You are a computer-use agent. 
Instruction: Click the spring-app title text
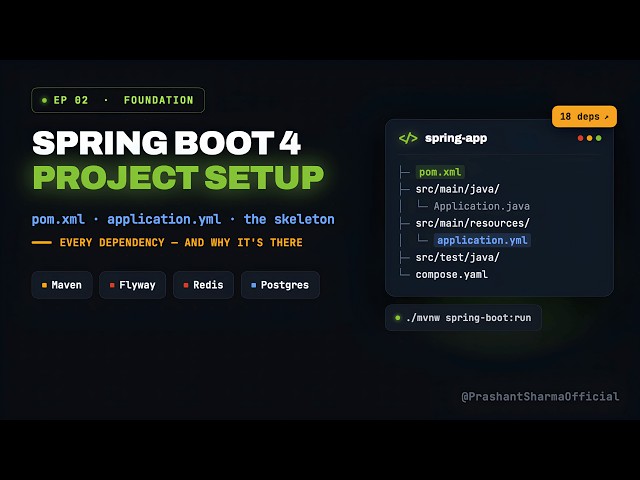click(456, 138)
